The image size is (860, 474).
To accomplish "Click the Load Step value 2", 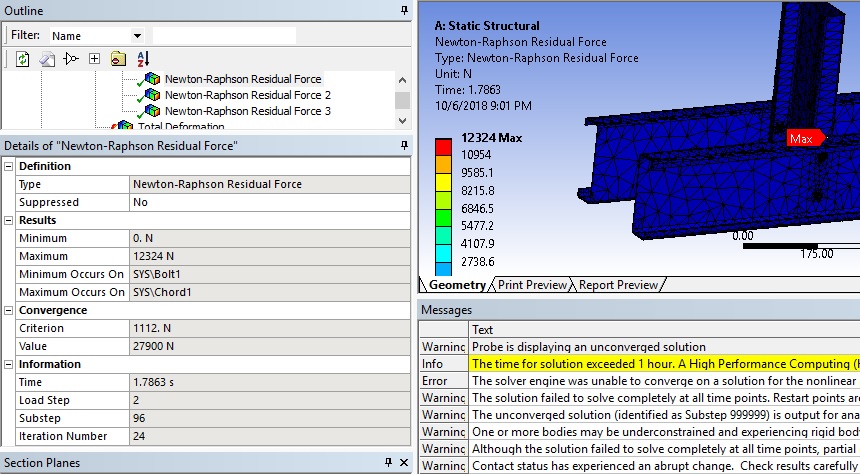I will (x=270, y=400).
